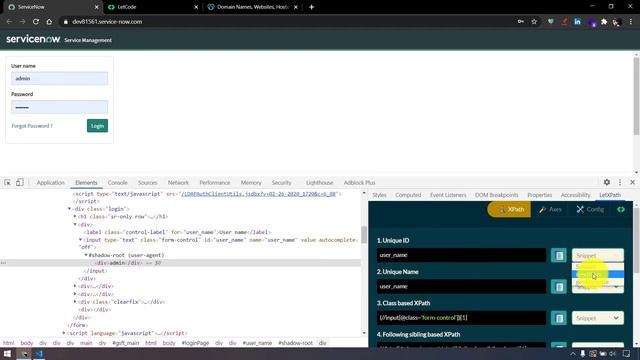Switch to the Styles sidebar tab

pos(379,195)
